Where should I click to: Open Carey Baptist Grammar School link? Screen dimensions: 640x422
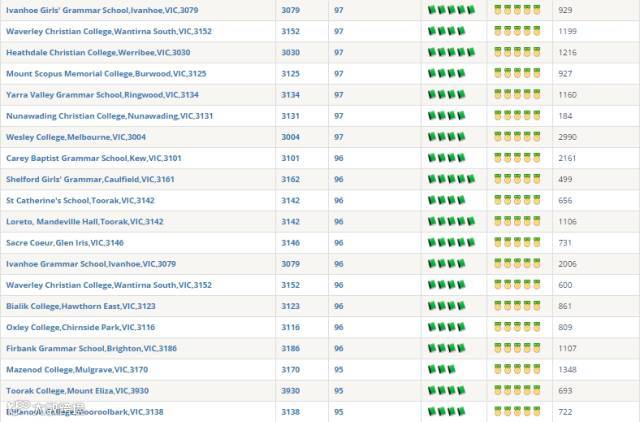[93, 158]
